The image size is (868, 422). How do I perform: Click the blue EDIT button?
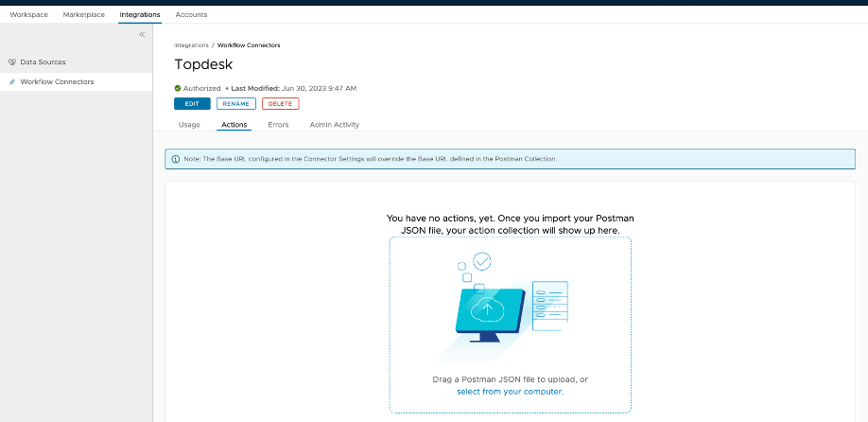(192, 103)
